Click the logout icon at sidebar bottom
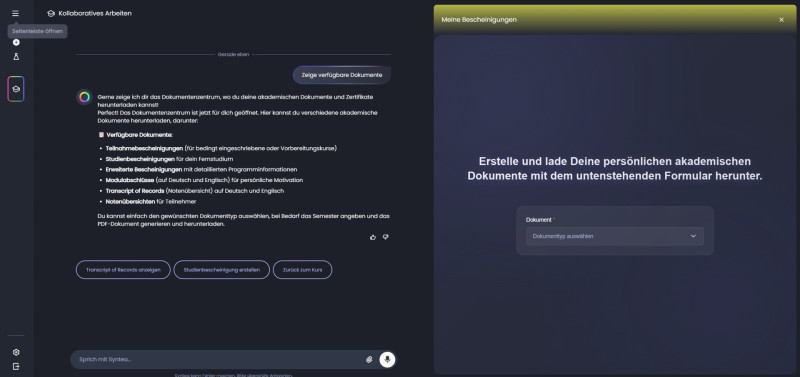The width and height of the screenshot is (800, 377). (x=16, y=366)
